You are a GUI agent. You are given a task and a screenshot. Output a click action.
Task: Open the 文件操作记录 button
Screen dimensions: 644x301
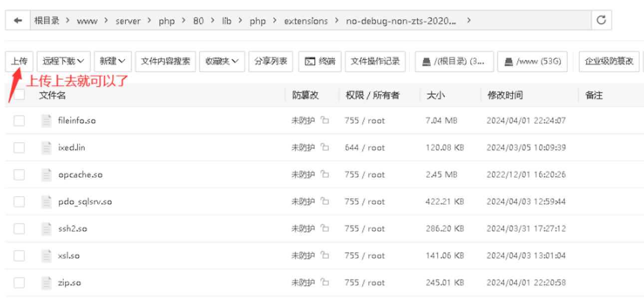pos(375,61)
